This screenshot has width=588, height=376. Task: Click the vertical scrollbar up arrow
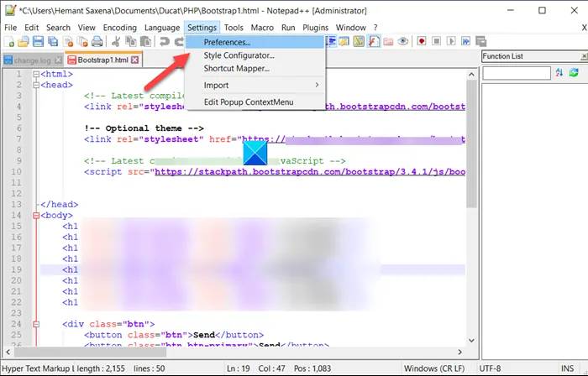[x=471, y=75]
